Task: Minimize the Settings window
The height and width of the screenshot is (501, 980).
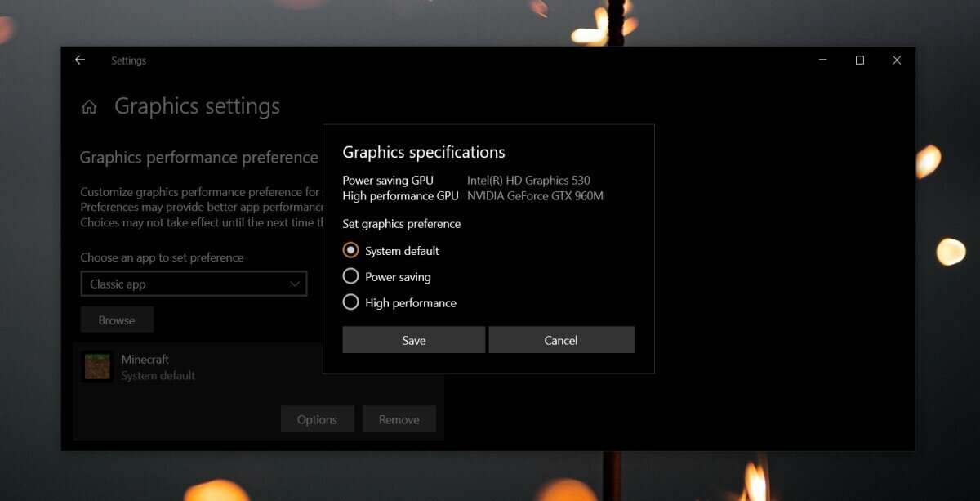Action: [822, 60]
